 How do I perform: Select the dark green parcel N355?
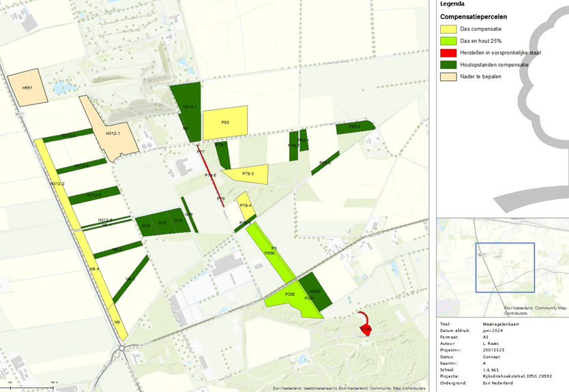point(316,291)
